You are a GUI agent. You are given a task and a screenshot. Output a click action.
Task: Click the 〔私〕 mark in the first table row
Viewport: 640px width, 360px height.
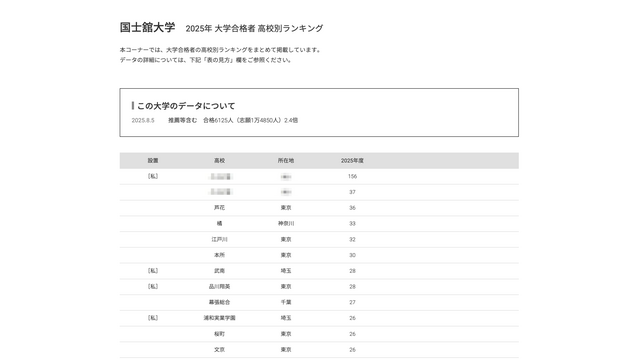tap(153, 176)
